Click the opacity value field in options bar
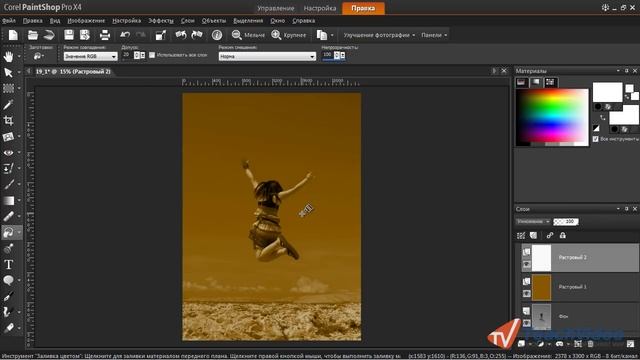This screenshot has width=640, height=360. (327, 55)
